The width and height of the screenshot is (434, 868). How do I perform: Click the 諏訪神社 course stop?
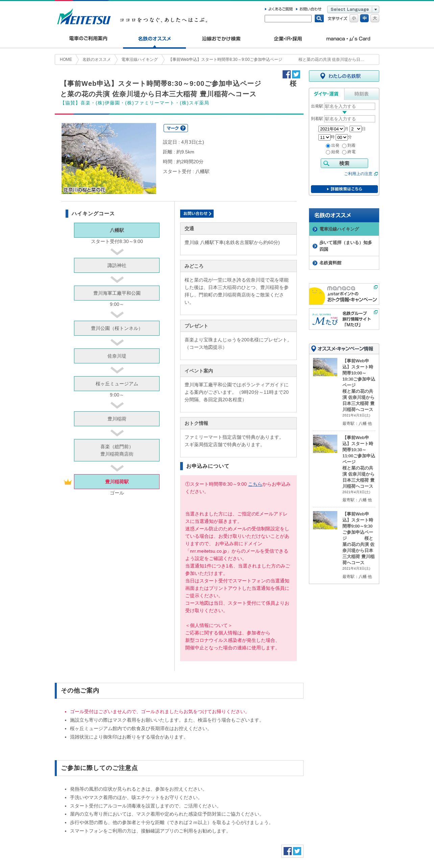click(117, 265)
